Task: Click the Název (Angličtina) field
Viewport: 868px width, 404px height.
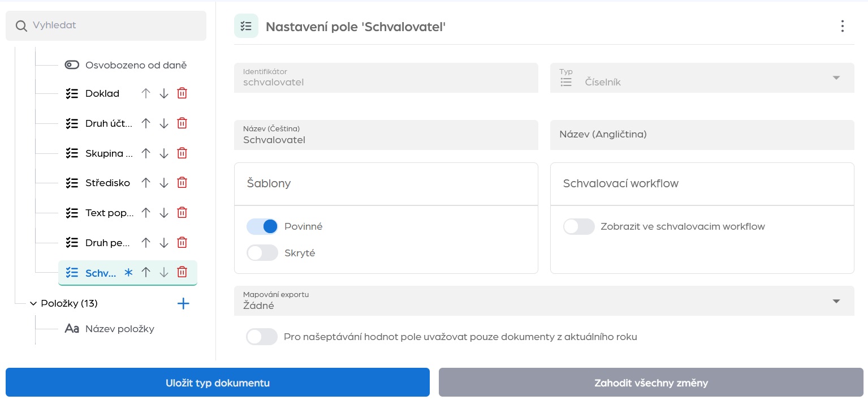Action: point(702,135)
